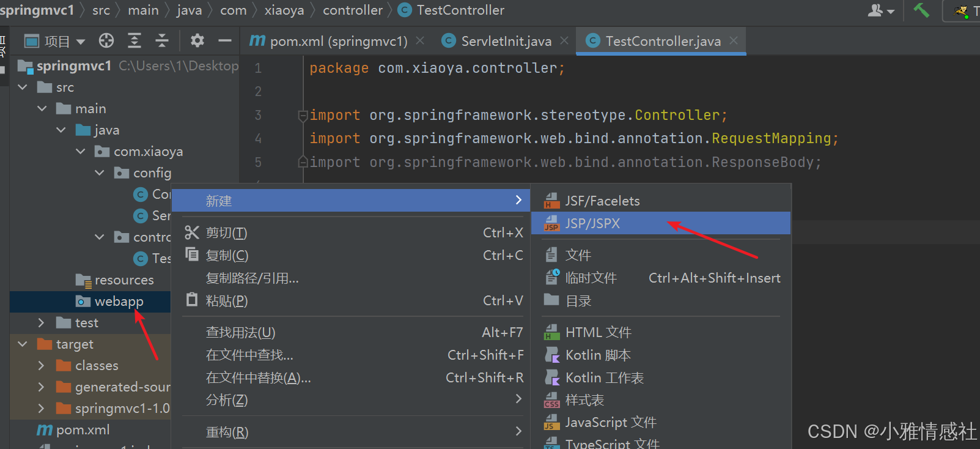Collapse the main folder arrow
This screenshot has width=980, height=449.
click(42, 109)
